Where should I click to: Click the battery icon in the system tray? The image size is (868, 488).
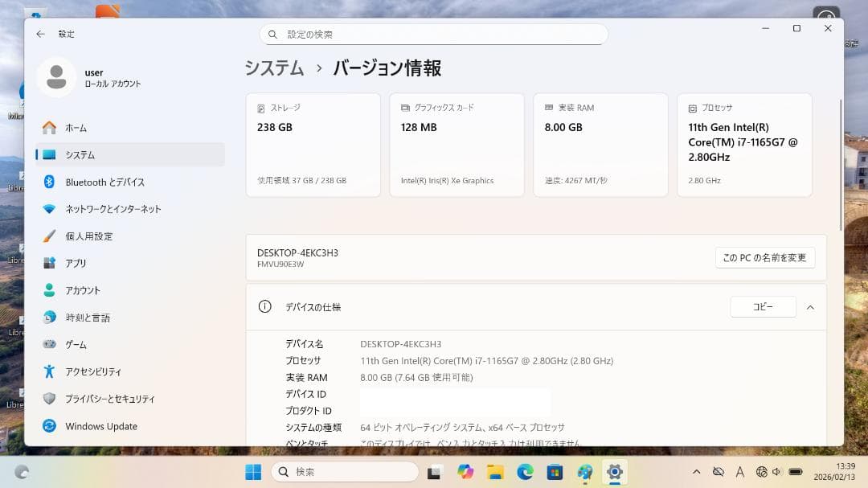point(796,472)
